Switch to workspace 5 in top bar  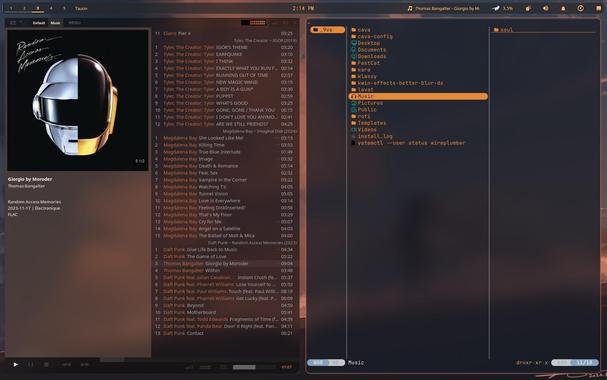[64, 8]
